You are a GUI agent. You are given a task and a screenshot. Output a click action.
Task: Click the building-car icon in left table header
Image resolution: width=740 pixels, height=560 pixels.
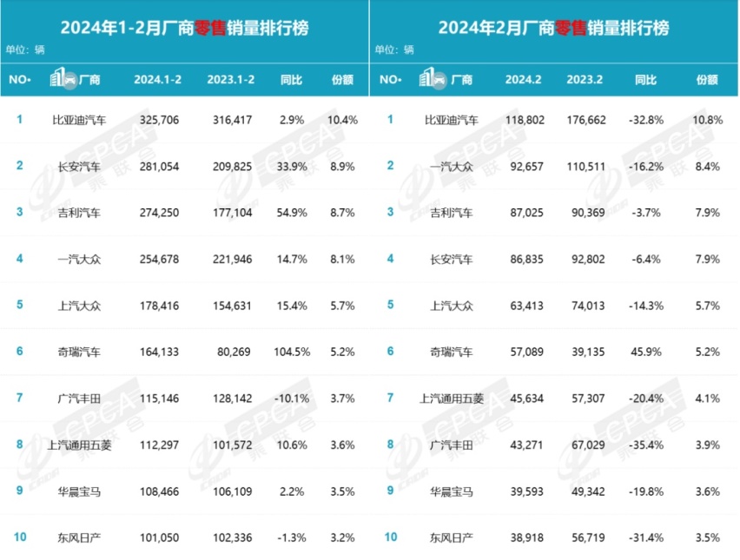tap(63, 78)
